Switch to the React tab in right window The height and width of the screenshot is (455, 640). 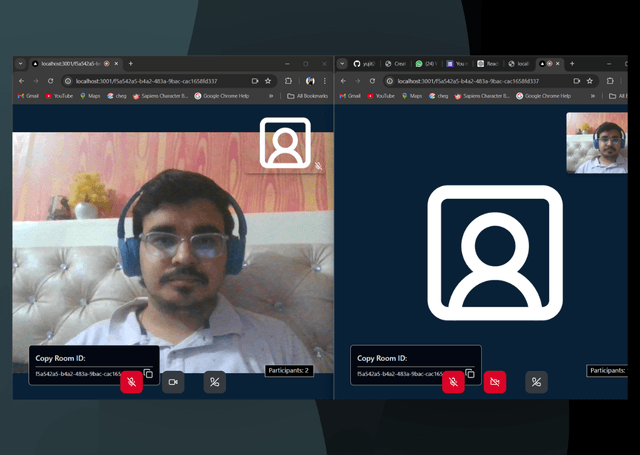coord(488,64)
